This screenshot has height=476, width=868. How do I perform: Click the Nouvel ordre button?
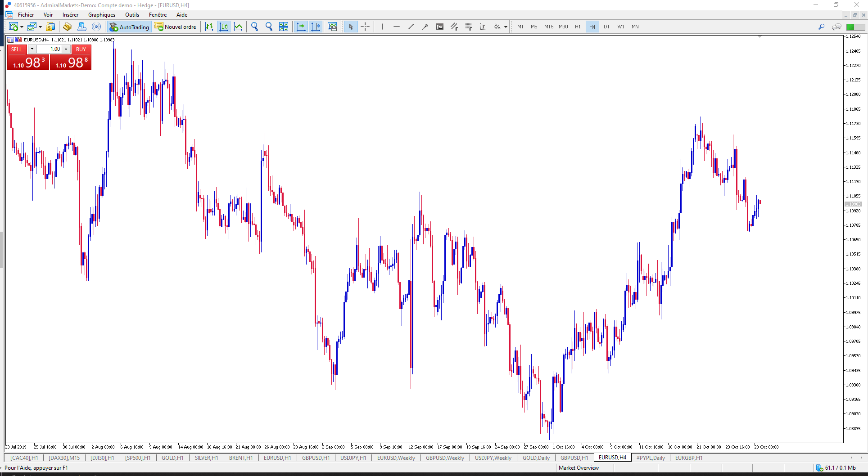pyautogui.click(x=176, y=27)
